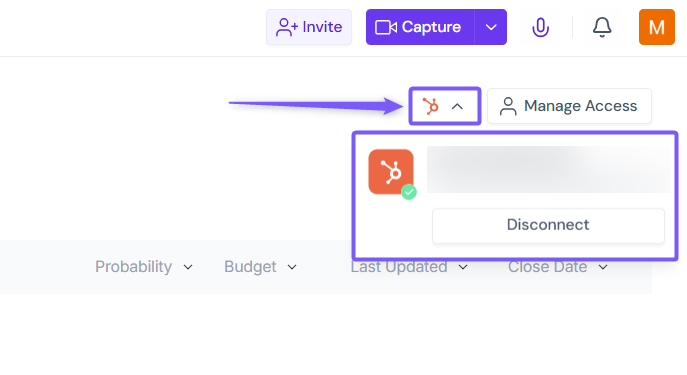
Task: Open the Close Date column chevron
Action: [x=603, y=267]
